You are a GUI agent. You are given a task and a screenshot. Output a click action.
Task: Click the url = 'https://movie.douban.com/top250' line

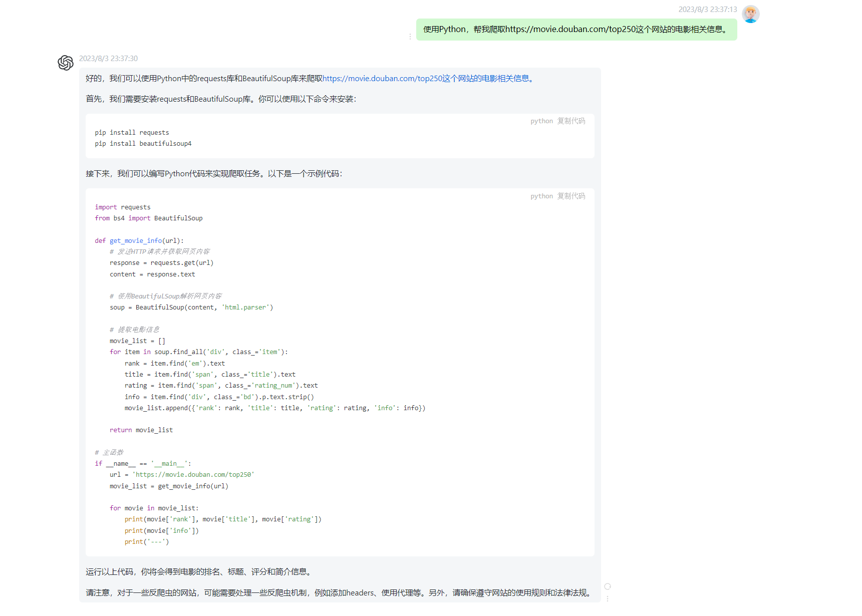tap(182, 475)
